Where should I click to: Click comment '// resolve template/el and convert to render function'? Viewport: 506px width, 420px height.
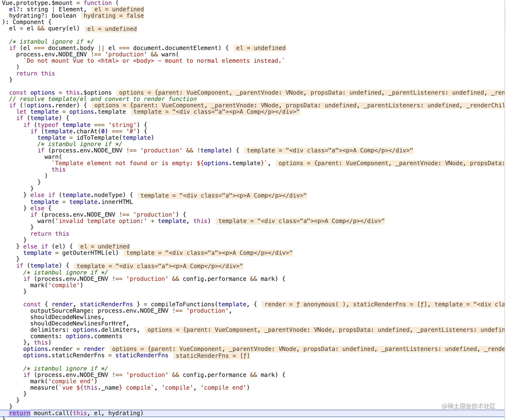103,99
